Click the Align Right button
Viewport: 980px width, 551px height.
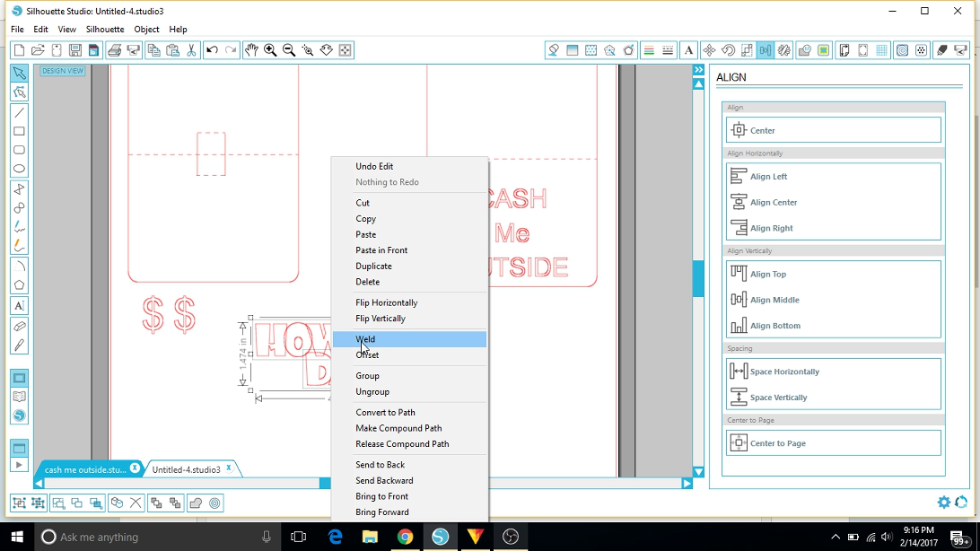coord(833,228)
